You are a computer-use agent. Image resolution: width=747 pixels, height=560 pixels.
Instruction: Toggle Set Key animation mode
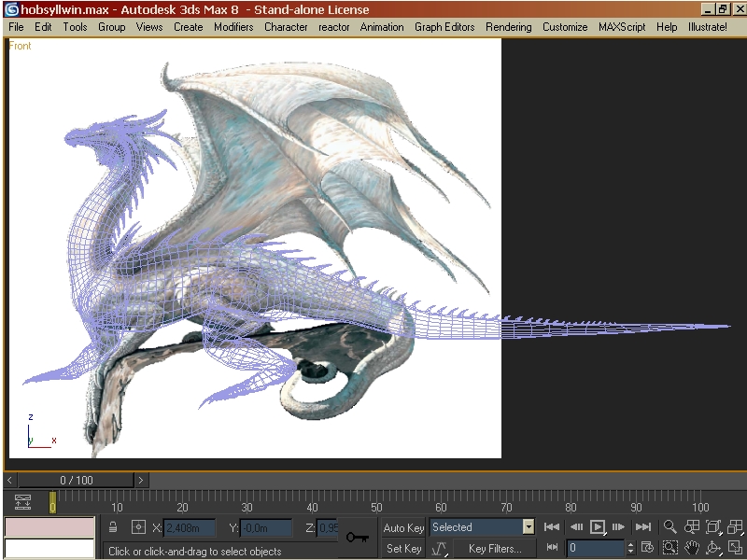coord(403,549)
